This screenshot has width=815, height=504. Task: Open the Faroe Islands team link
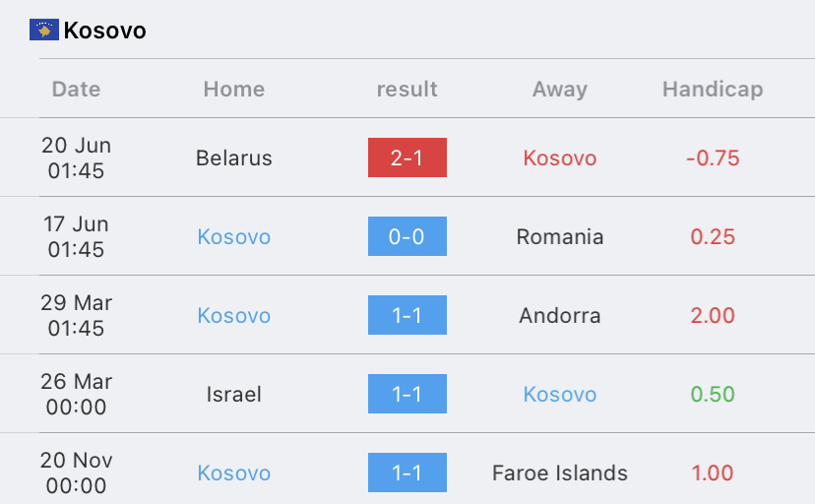tap(560, 472)
